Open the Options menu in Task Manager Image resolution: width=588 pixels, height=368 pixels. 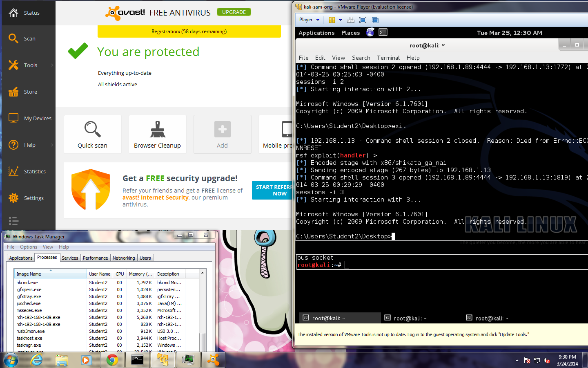29,247
